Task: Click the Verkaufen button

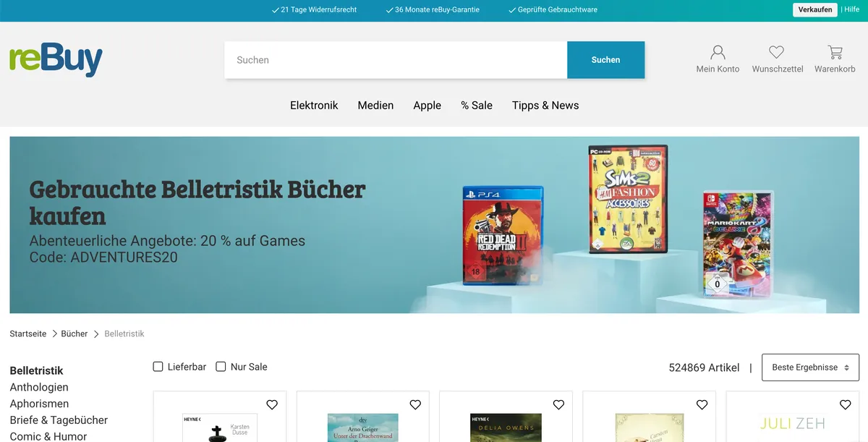Action: click(815, 9)
